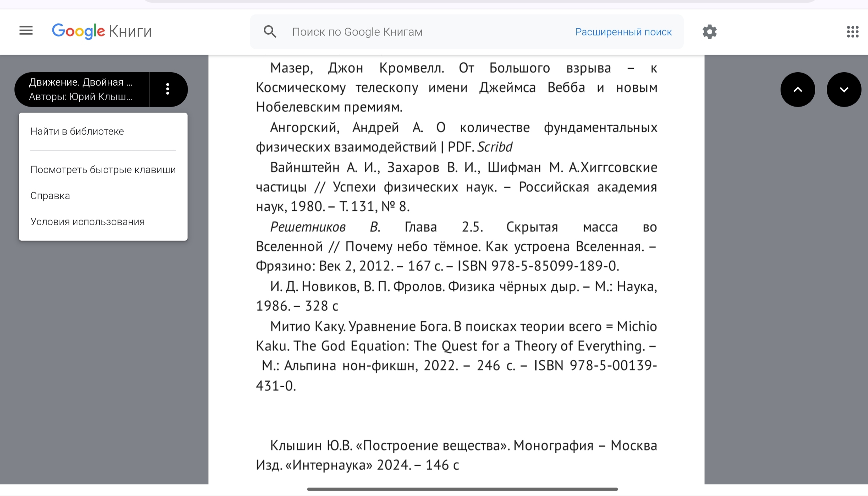The image size is (868, 496).
Task: Open the hamburger main menu
Action: point(26,31)
